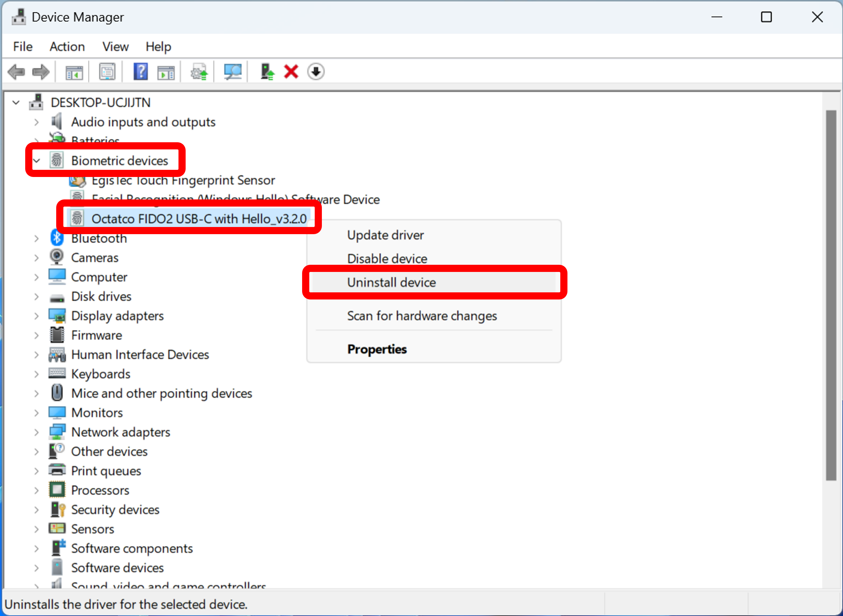This screenshot has width=843, height=616.
Task: Click the blue question mark Help icon
Action: tap(141, 71)
